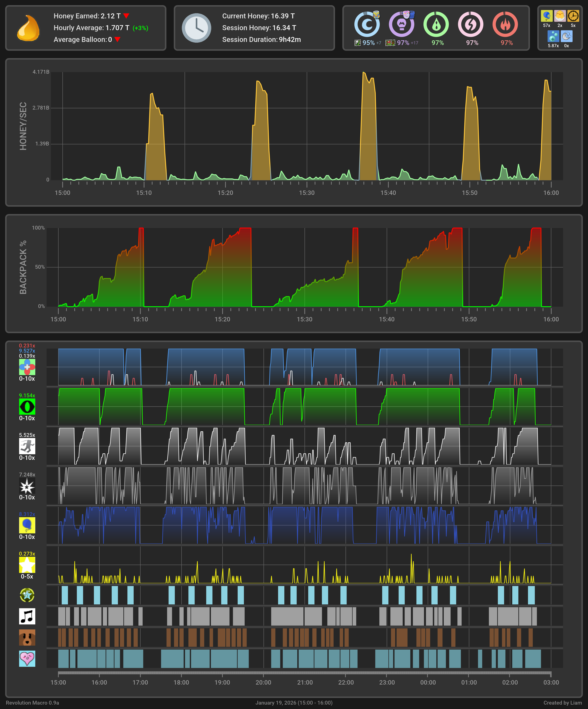Click the brown bear icon
588x709 pixels.
(x=27, y=637)
